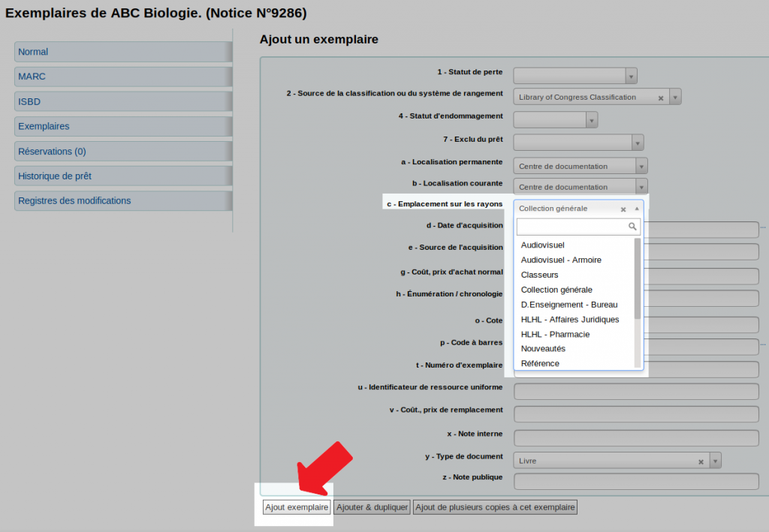
Task: Open the Registres des modifications tab
Action: pyautogui.click(x=123, y=201)
